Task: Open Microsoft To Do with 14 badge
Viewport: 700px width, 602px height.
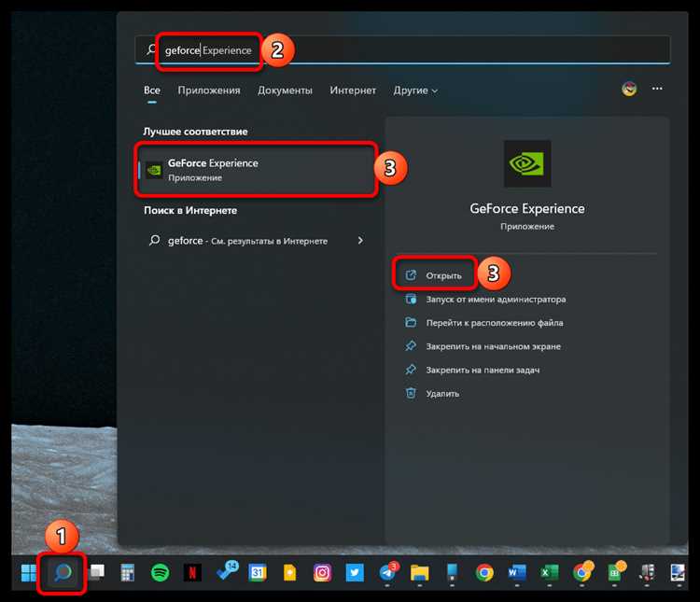Action: pos(227,571)
